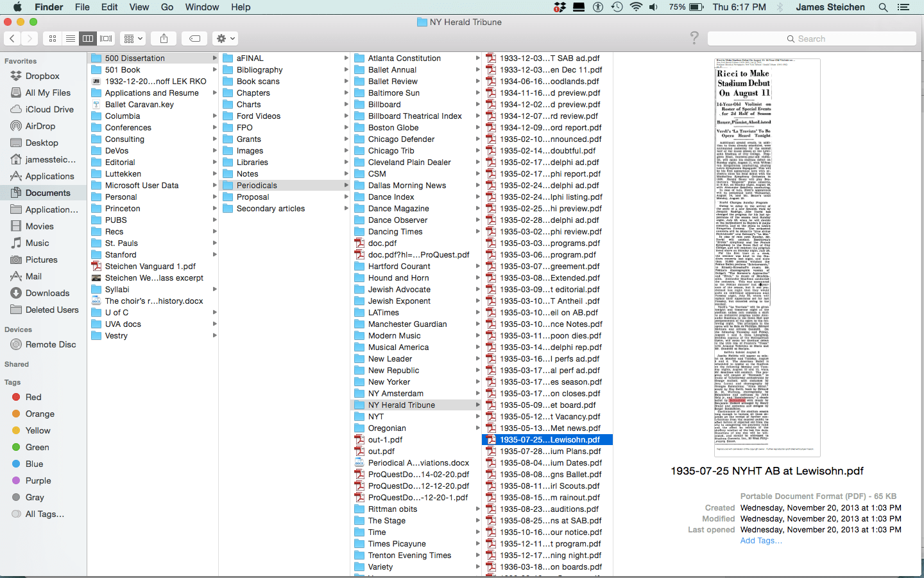The width and height of the screenshot is (924, 578).
Task: Go forward with the toolbar forward arrow
Action: (30, 39)
